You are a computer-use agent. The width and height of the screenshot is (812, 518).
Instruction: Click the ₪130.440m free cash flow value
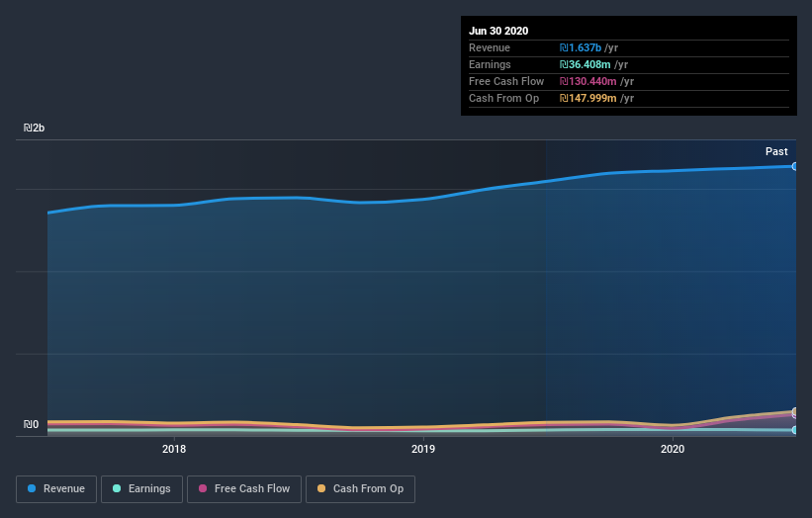[587, 81]
